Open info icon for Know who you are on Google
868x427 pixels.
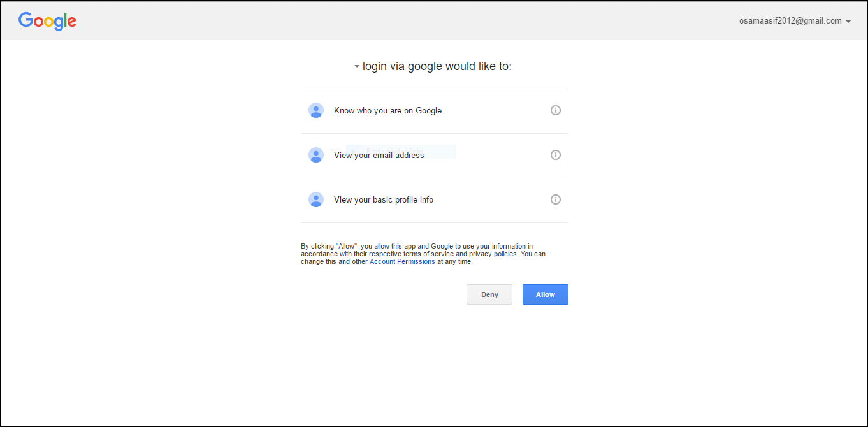(556, 110)
